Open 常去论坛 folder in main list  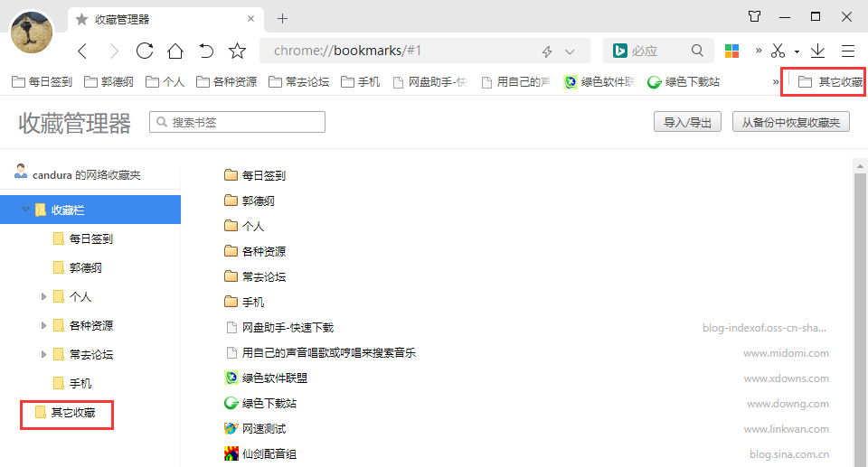(255, 276)
